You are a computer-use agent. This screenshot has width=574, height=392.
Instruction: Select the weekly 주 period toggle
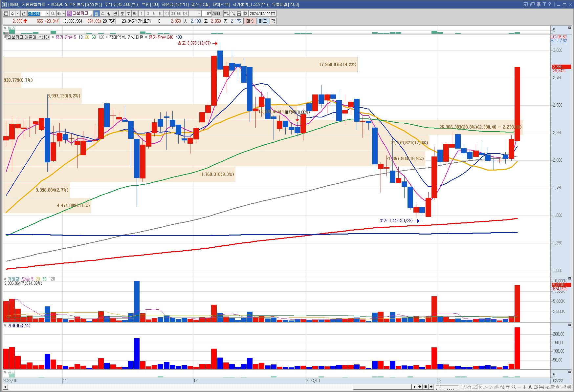pyautogui.click(x=102, y=13)
